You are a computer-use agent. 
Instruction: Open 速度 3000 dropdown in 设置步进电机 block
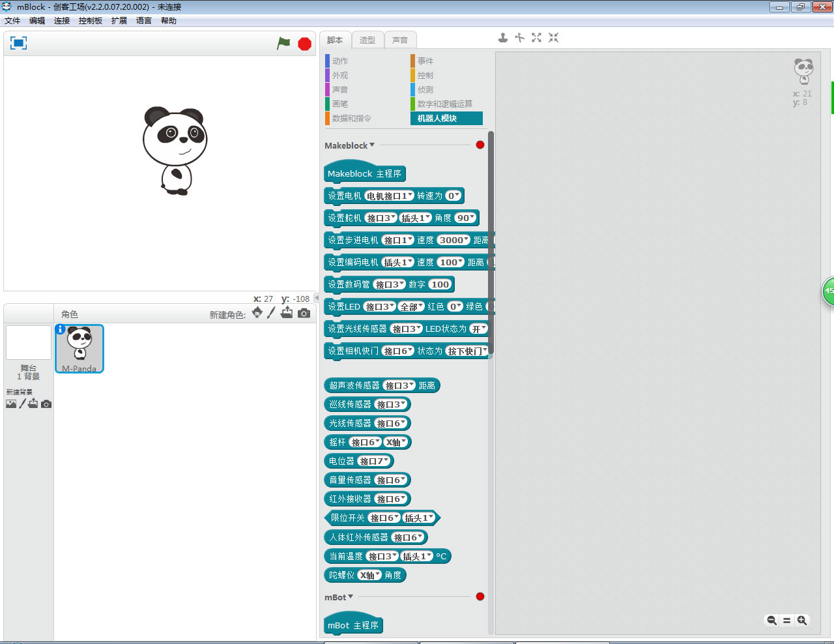(453, 240)
